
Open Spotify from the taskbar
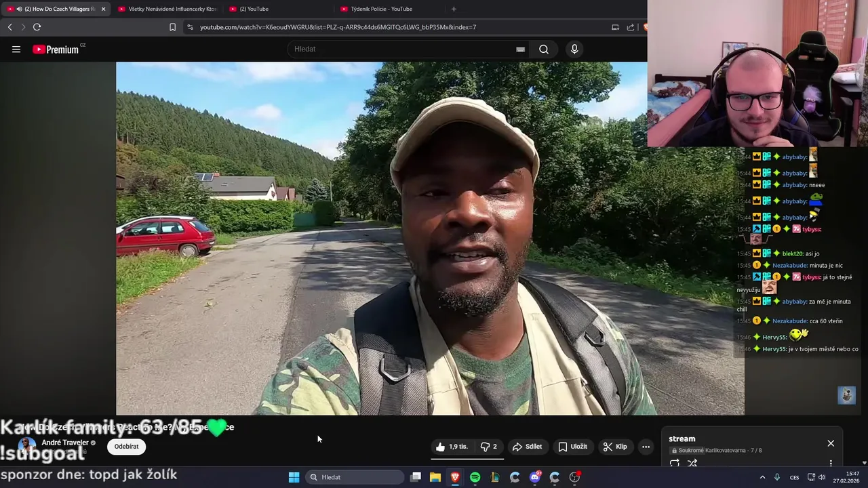pyautogui.click(x=475, y=477)
